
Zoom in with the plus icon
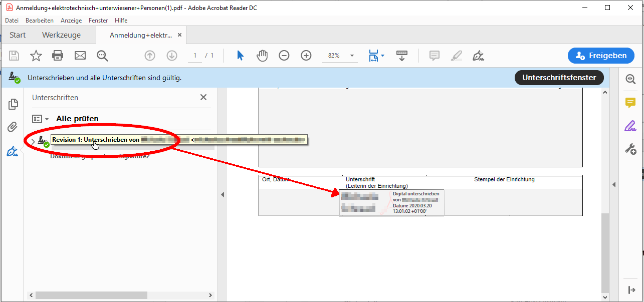coord(306,56)
